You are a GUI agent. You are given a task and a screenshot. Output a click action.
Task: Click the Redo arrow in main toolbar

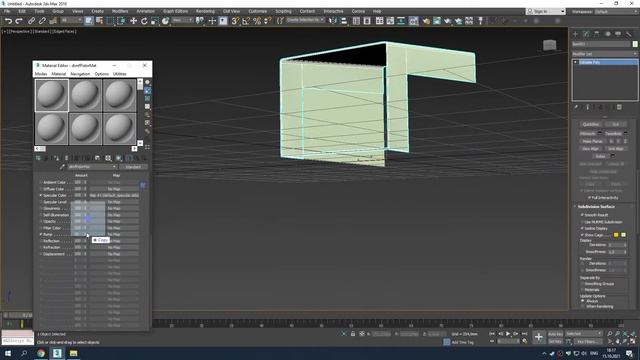pyautogui.click(x=18, y=21)
